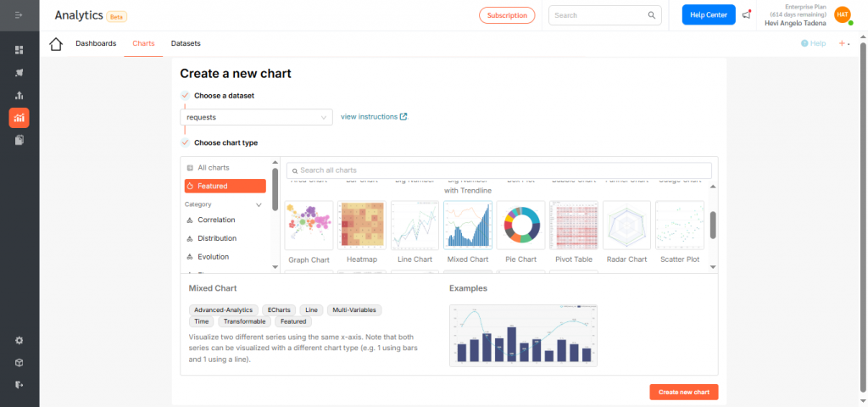The image size is (868, 407).
Task: Open the settings gear in sidebar
Action: click(19, 340)
